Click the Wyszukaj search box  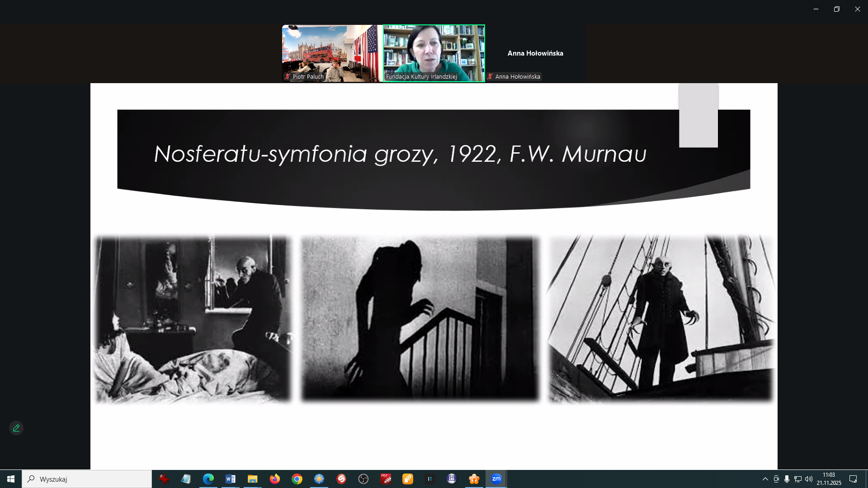(87, 479)
